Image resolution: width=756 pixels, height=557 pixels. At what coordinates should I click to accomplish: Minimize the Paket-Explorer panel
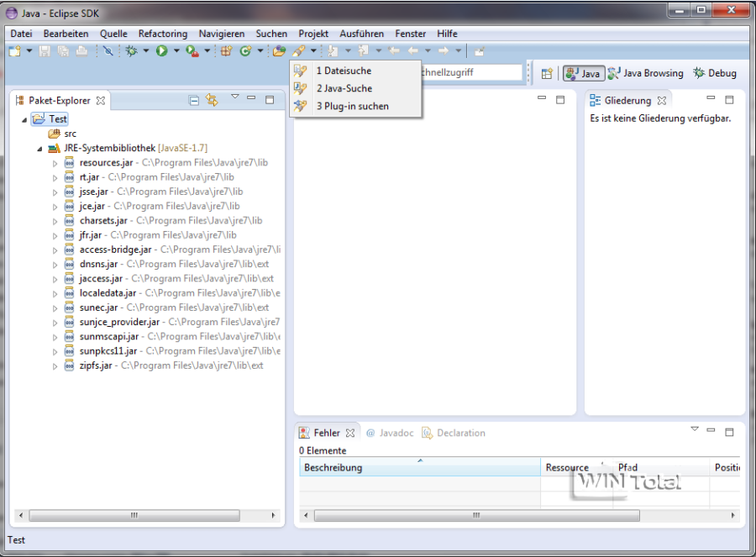251,98
